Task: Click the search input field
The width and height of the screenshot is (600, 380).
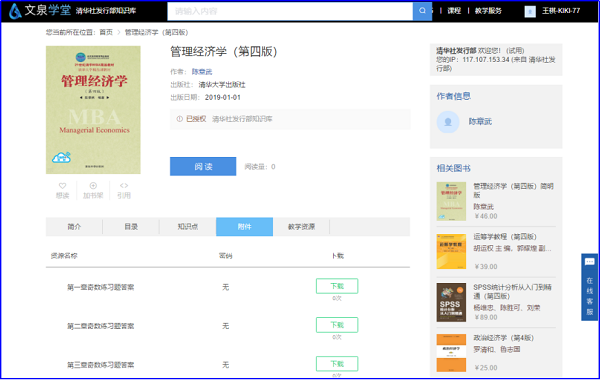Action: pos(290,11)
